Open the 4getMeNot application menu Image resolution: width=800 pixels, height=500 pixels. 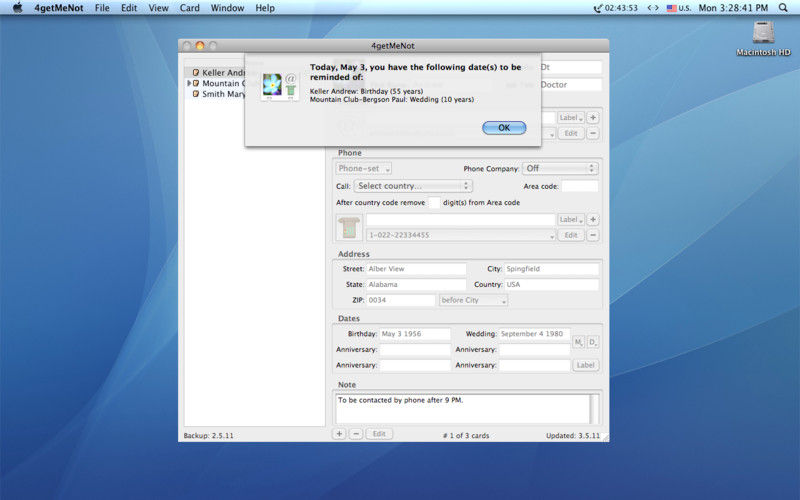59,8
